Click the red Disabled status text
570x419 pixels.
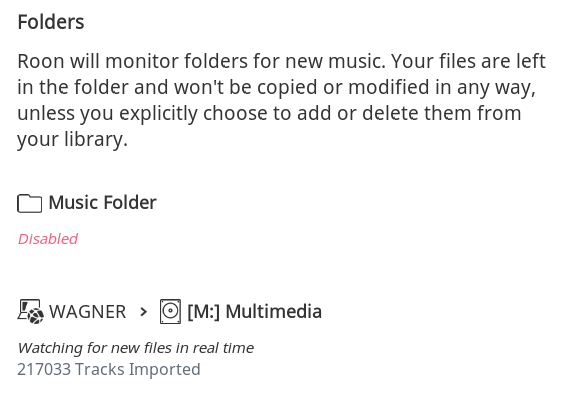pyautogui.click(x=48, y=239)
